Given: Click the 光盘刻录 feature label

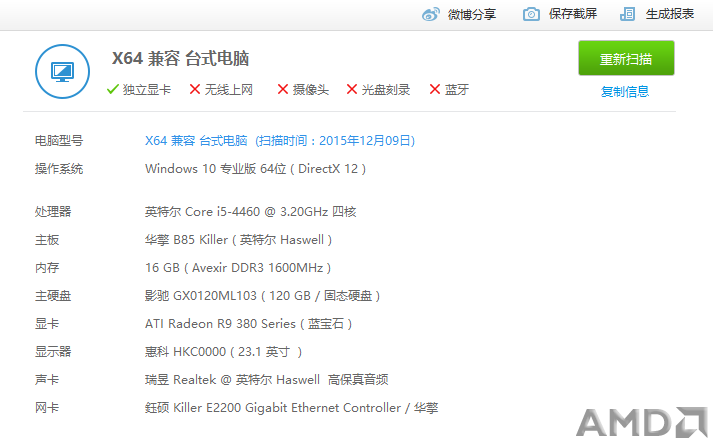Looking at the screenshot, I should pos(386,90).
